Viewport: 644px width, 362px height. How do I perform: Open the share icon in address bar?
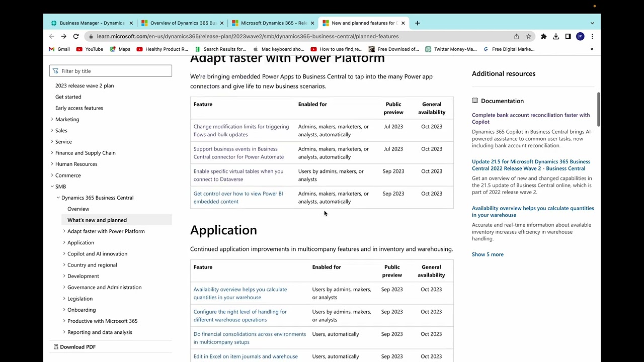click(517, 36)
